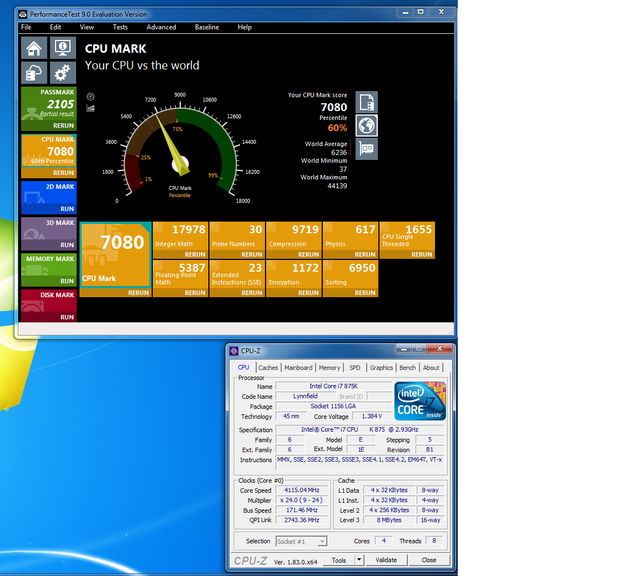Image resolution: width=640 pixels, height=576 pixels.
Task: Switch to the About tab in CPU-Z
Action: pos(431,367)
